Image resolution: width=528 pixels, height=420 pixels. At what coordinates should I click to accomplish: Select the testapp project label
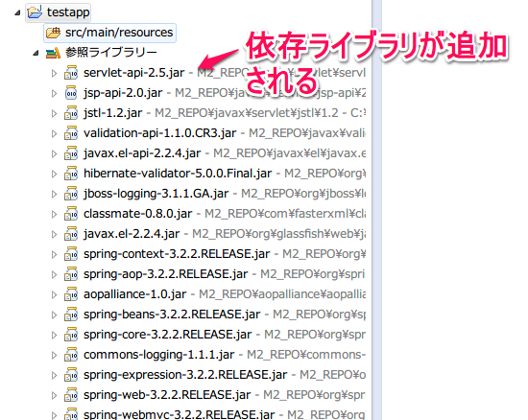click(68, 12)
